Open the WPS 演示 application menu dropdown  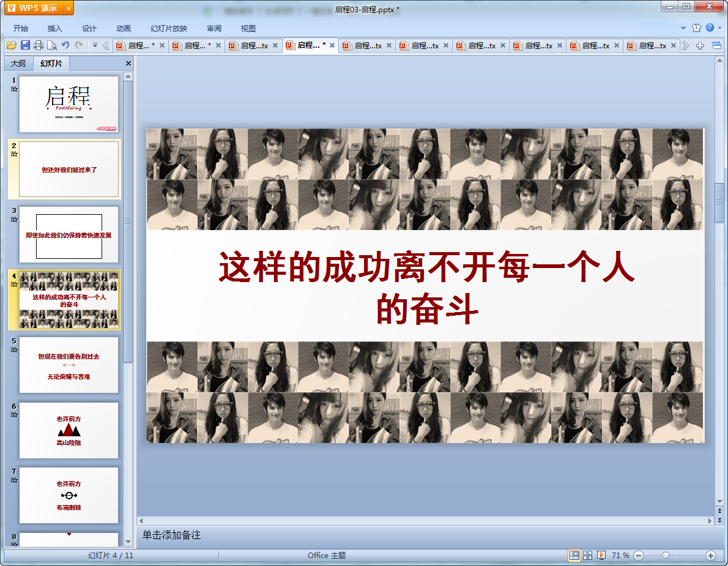[x=69, y=8]
